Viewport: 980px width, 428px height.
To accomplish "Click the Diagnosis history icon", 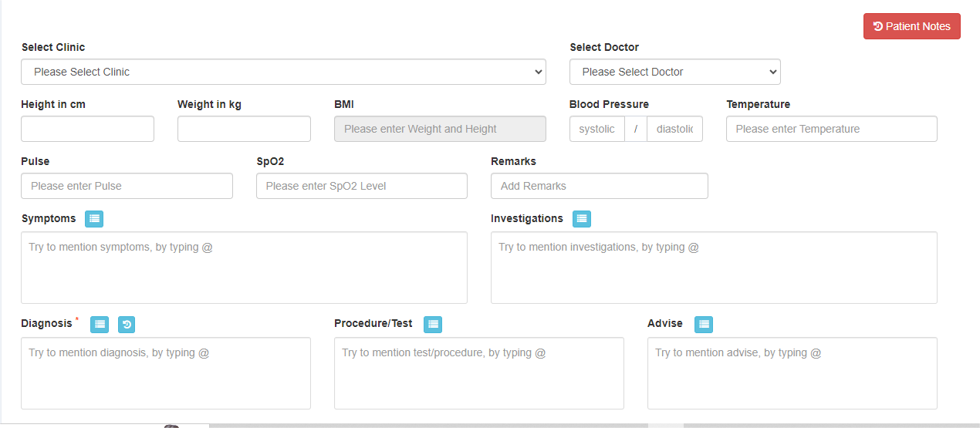I will [x=127, y=325].
